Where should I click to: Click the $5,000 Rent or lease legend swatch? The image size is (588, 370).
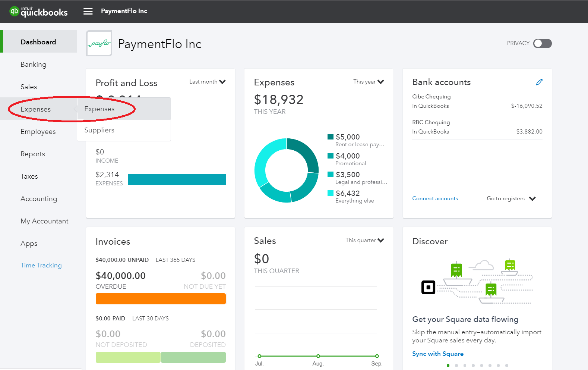click(331, 137)
